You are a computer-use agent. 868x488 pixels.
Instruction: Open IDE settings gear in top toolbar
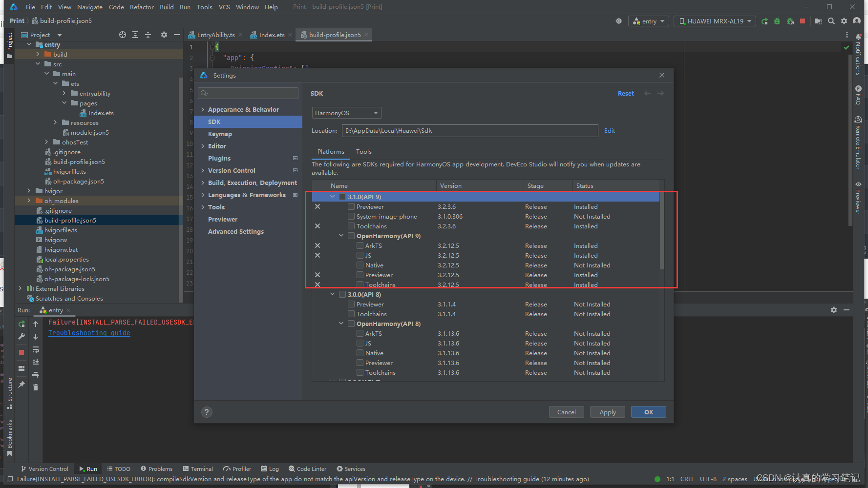click(x=844, y=21)
